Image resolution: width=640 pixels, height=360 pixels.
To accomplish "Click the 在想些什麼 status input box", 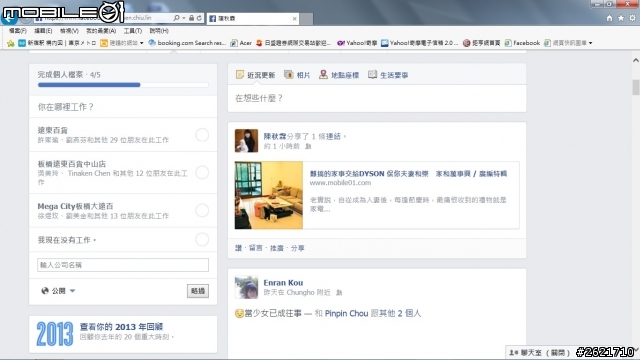I will tap(377, 98).
